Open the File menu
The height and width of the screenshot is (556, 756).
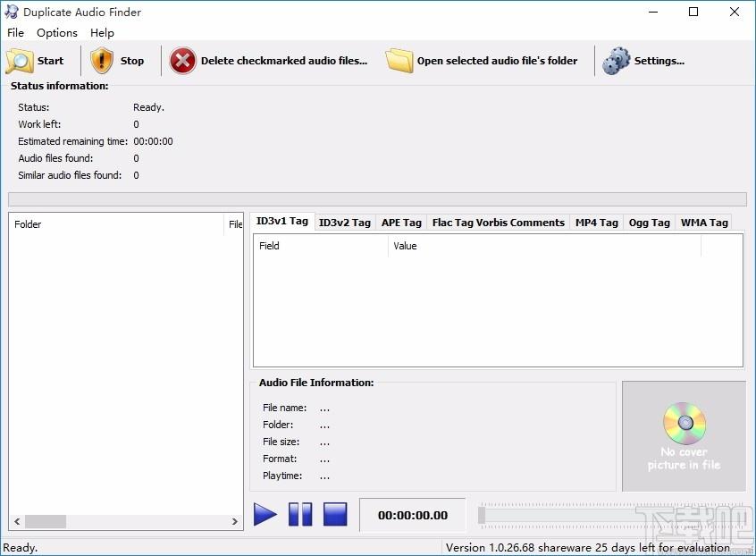point(15,33)
